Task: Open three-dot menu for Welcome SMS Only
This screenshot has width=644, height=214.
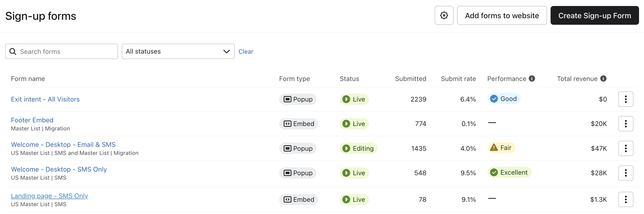Action: [625, 173]
